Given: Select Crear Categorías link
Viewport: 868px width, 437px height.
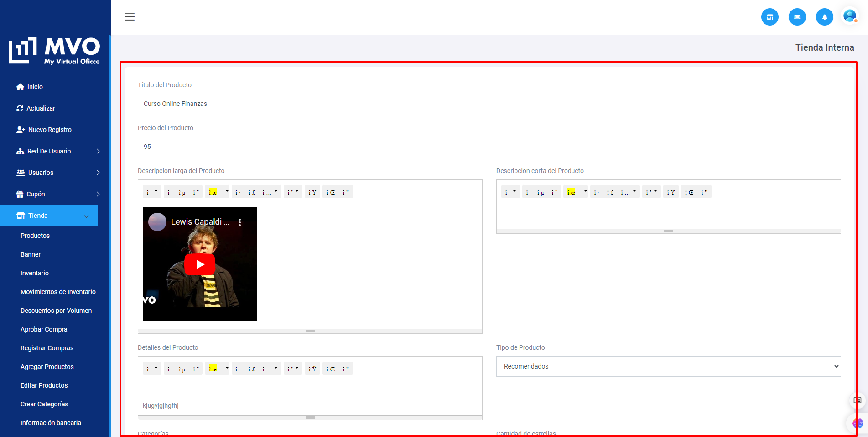Looking at the screenshot, I should click(x=44, y=404).
